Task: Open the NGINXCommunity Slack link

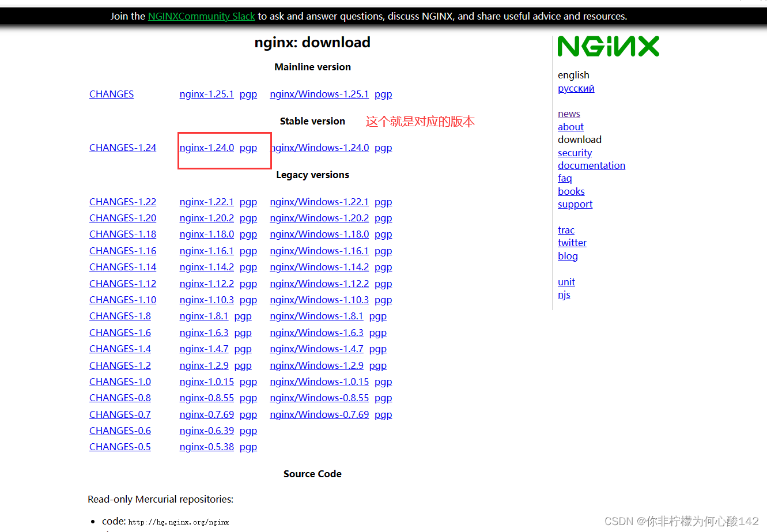Action: [201, 16]
